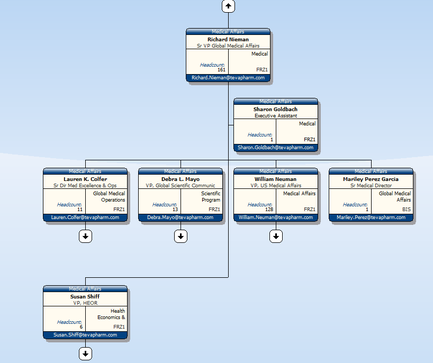Click headcount value 13 in Mayo card

pyautogui.click(x=175, y=210)
